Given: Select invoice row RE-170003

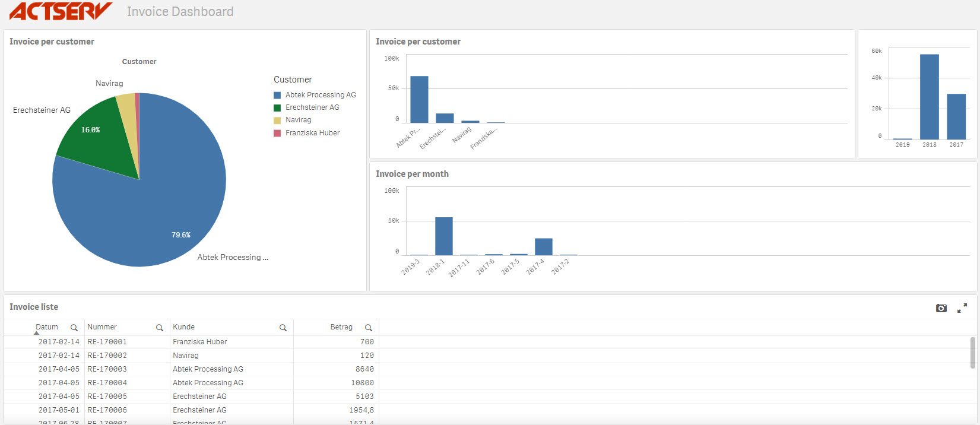Looking at the screenshot, I should click(107, 369).
